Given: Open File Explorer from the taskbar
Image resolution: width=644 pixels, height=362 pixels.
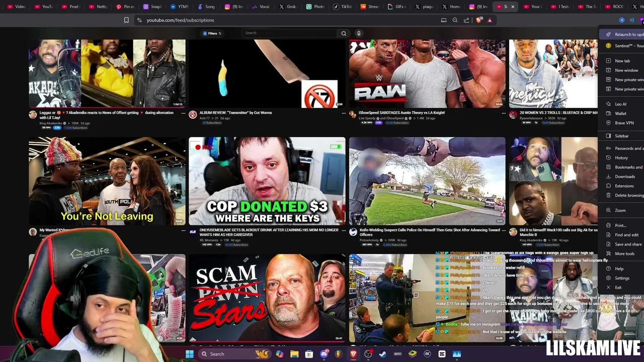Looking at the screenshot, I should tap(294, 354).
